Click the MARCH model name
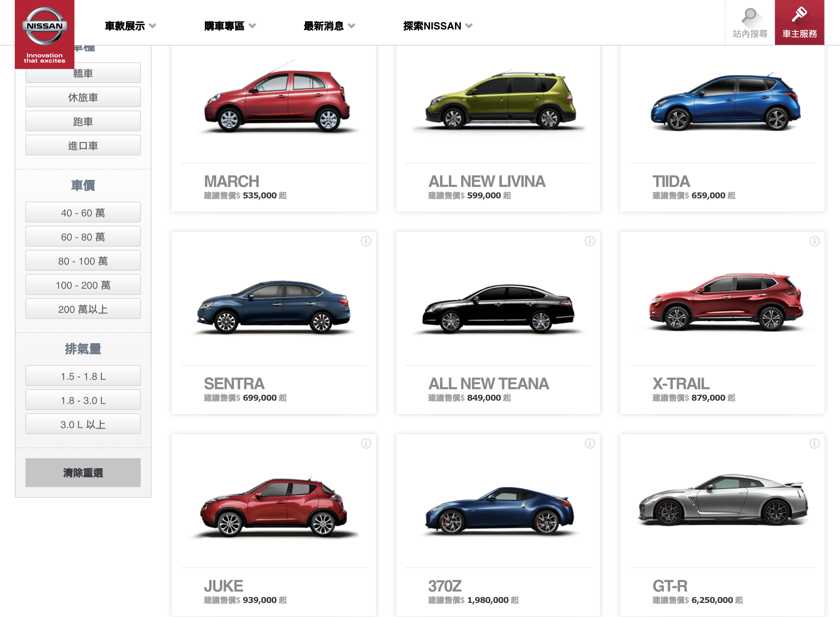This screenshot has width=840, height=617. coord(232,182)
